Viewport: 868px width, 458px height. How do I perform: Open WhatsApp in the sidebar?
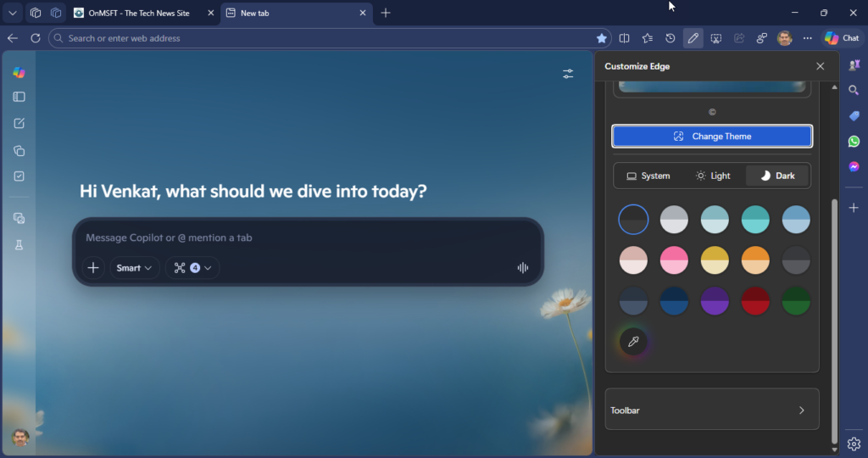(x=854, y=142)
